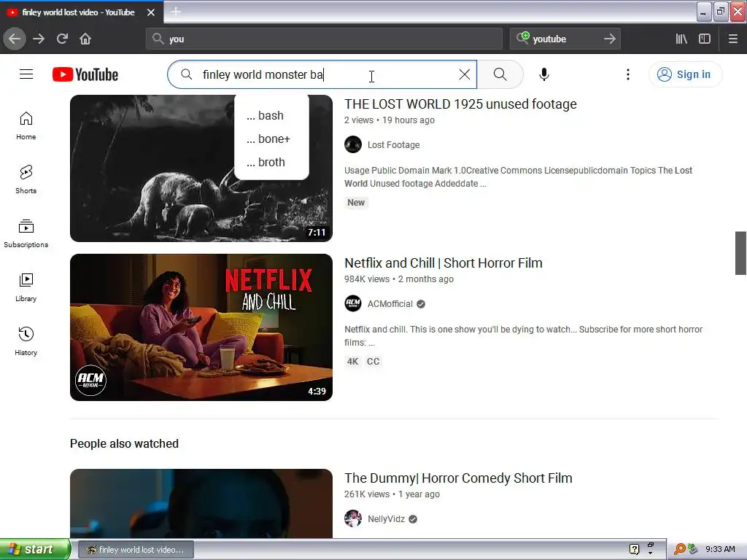Go back with the browser back arrow

(x=15, y=39)
